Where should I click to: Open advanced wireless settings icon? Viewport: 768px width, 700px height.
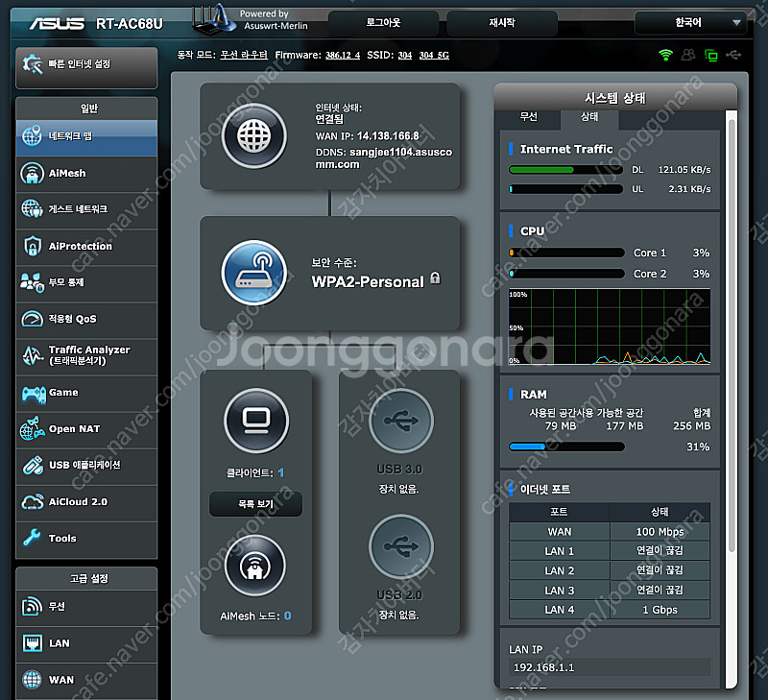coord(32,607)
